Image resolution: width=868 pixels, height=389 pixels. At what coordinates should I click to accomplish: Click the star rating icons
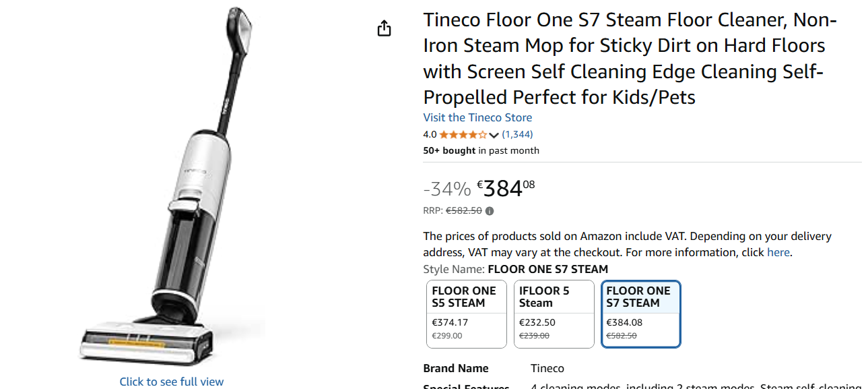click(x=463, y=134)
